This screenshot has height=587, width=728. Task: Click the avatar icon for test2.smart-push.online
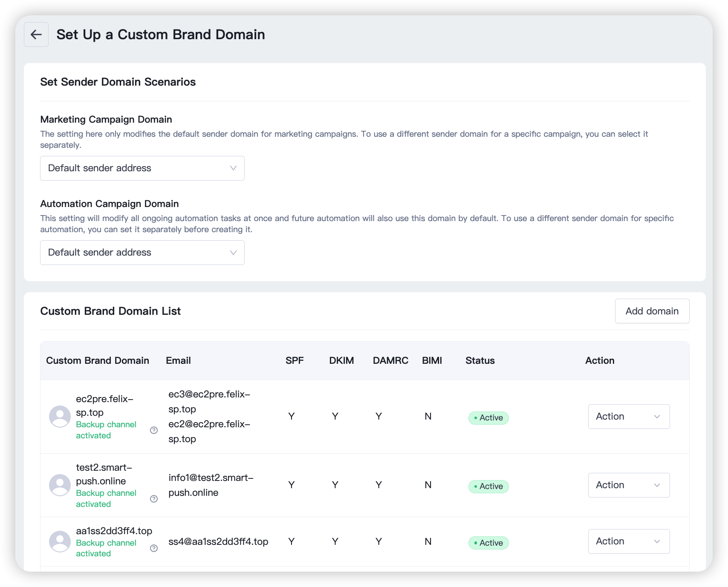point(60,485)
